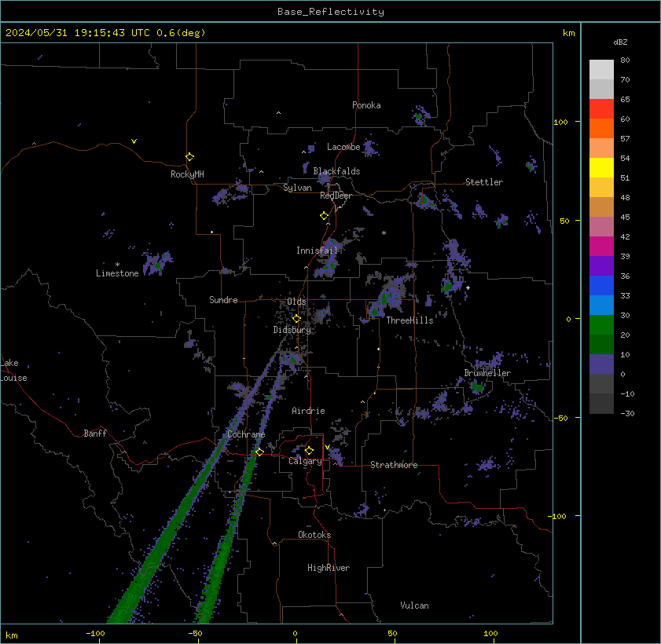
Task: Click the red 60-65 dBZ legend swatch
Action: [x=601, y=109]
